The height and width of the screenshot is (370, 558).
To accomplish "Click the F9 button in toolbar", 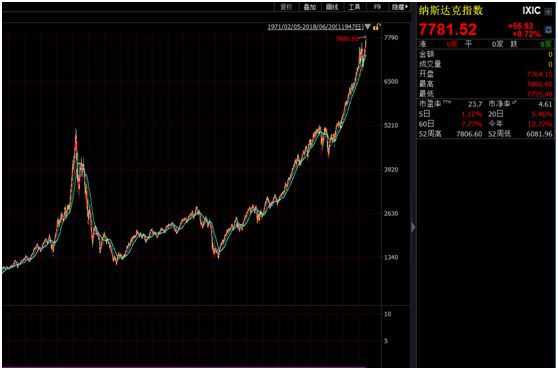I will [377, 7].
